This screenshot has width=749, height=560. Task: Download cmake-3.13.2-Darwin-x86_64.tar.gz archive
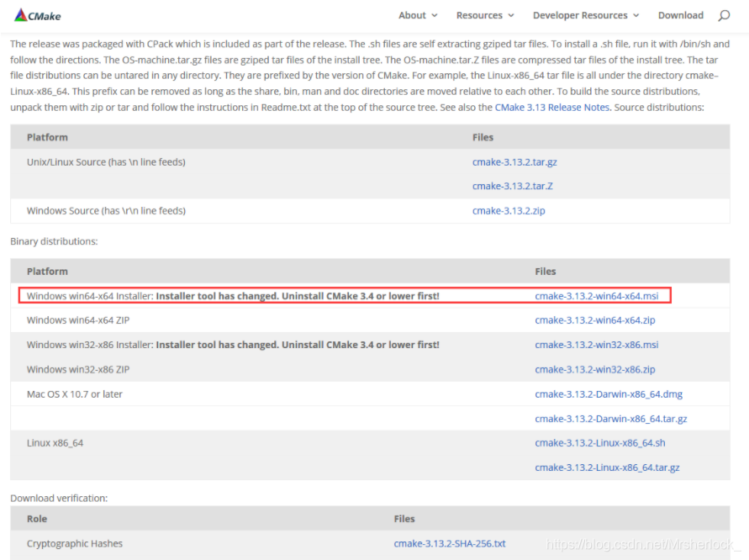(x=610, y=419)
